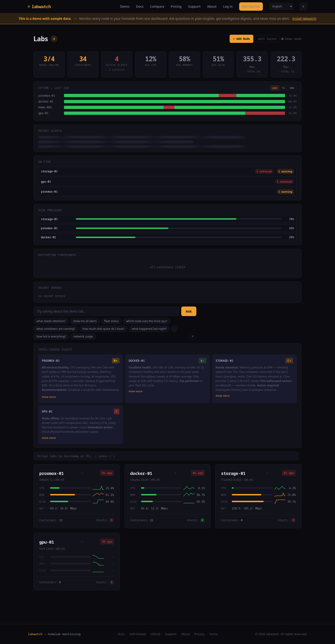Switch the uptime range to 7D
Viewport: 335px width, 644px height.
pos(283,88)
